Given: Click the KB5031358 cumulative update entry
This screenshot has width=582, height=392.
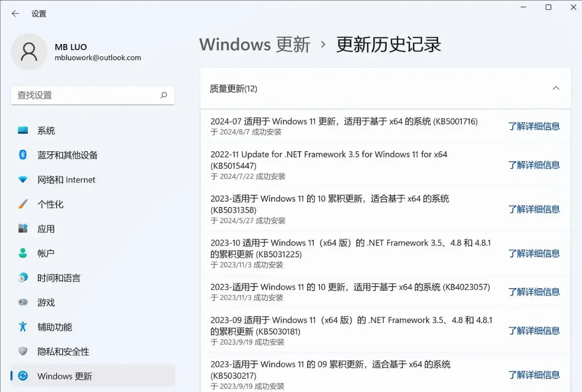Looking at the screenshot, I should click(329, 204).
